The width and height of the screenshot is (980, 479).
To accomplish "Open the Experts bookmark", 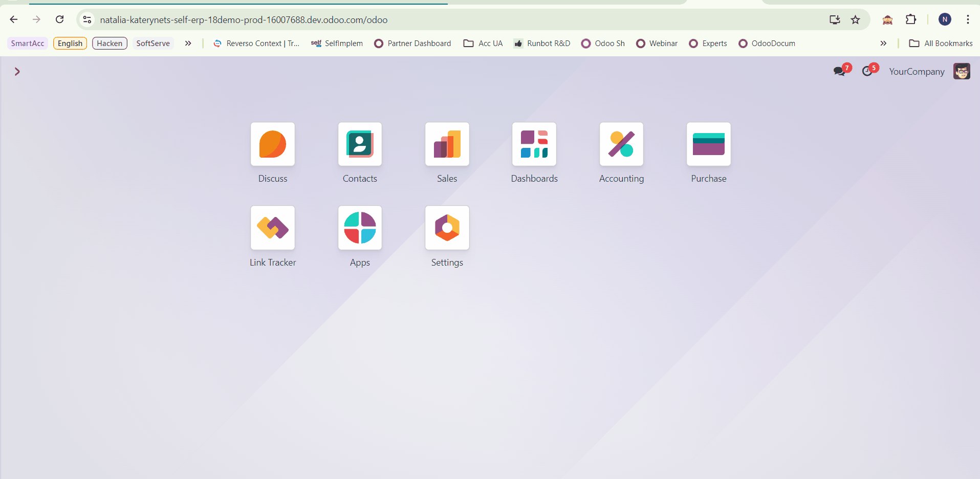I will [708, 43].
